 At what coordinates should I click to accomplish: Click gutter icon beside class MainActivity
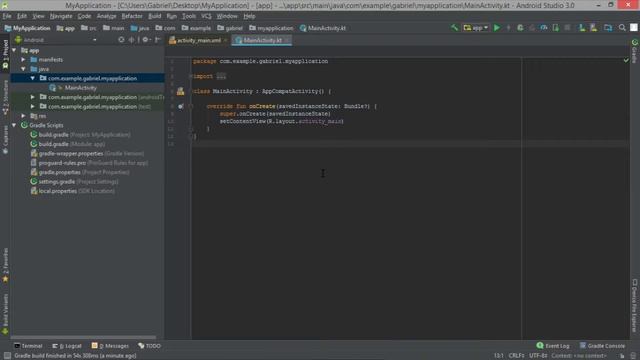(x=180, y=91)
